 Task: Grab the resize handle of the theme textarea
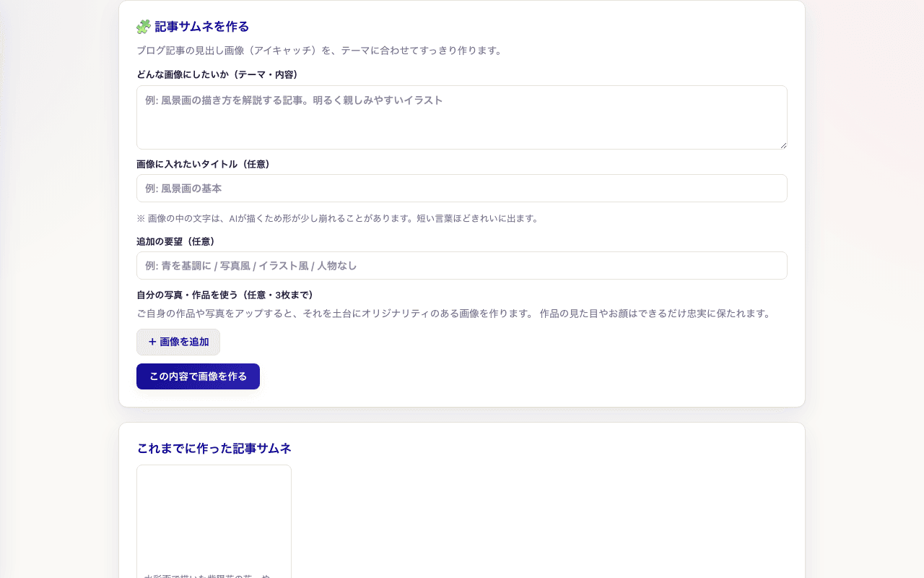[783, 144]
